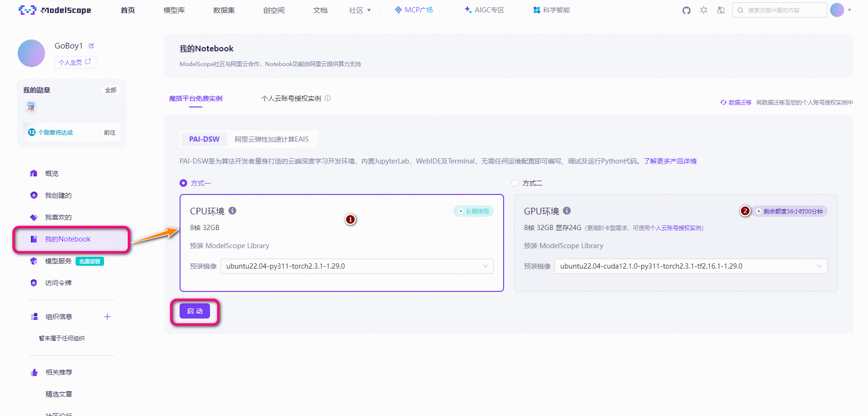The image size is (868, 416).
Task: Open 访问令牌 in the sidebar
Action: 58,283
